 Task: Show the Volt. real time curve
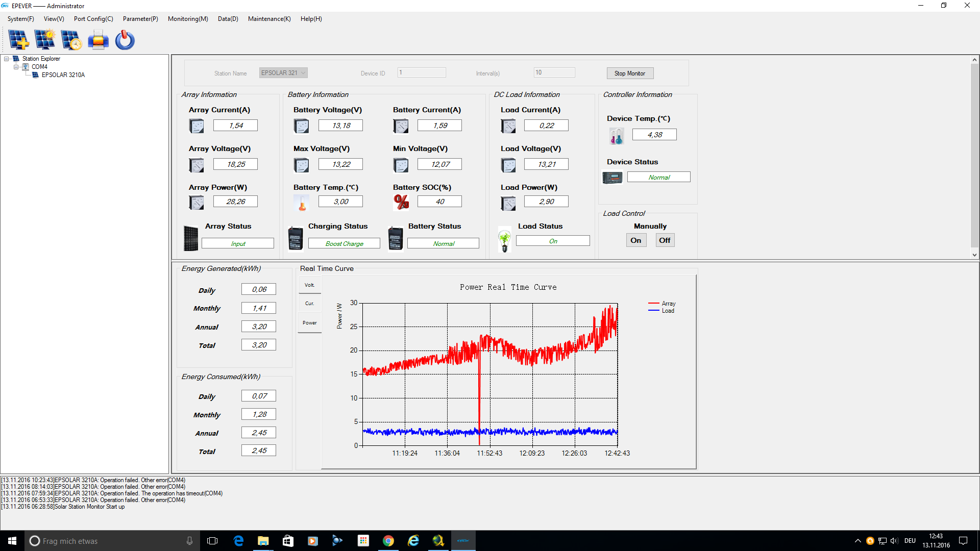tap(309, 285)
